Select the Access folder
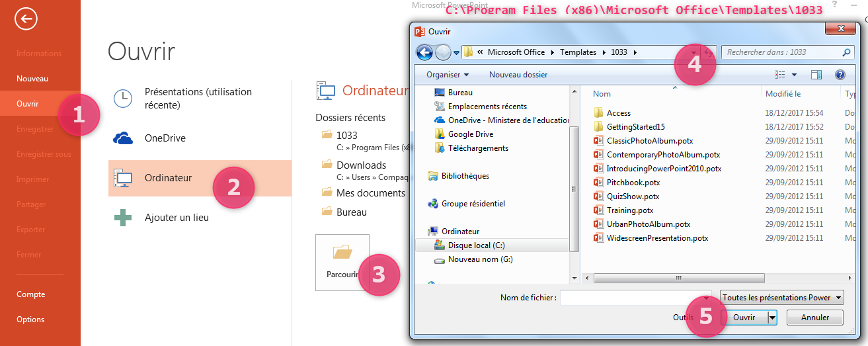The height and width of the screenshot is (346, 868). pos(619,113)
